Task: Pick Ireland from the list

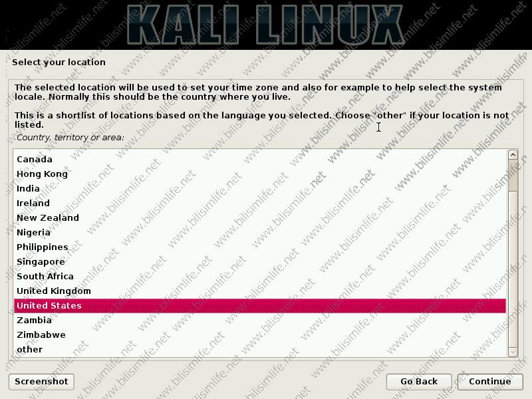Action: pyautogui.click(x=260, y=203)
